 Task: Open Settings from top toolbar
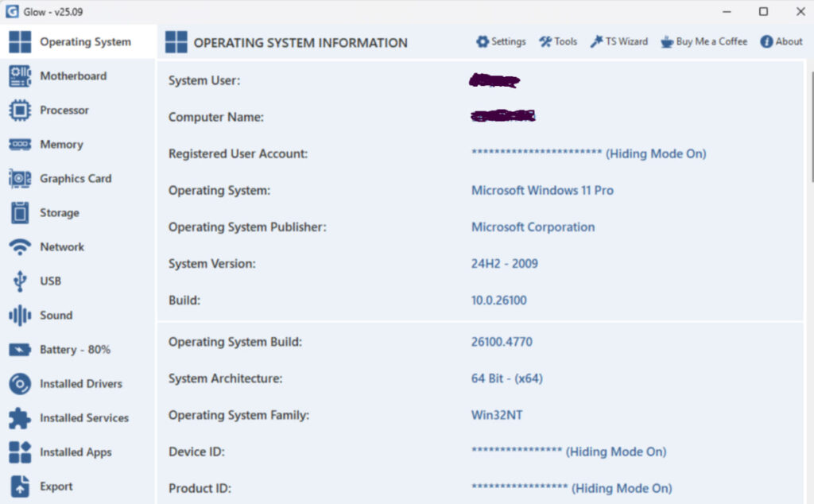point(501,41)
